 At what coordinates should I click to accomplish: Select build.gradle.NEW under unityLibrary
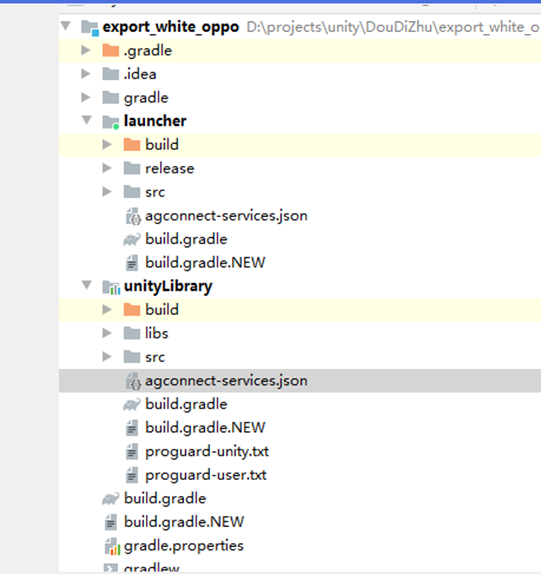tap(205, 428)
